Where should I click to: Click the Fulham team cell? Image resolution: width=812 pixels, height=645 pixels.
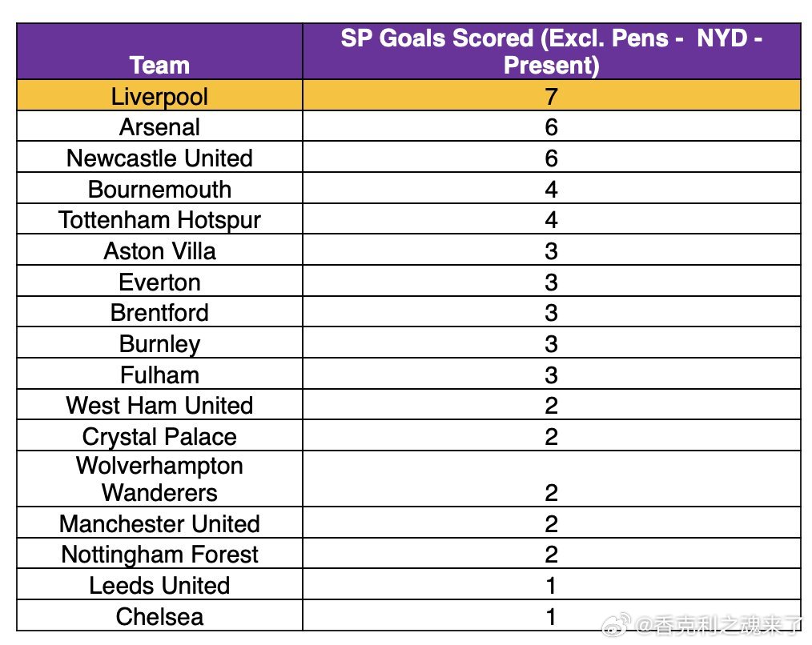pos(159,375)
